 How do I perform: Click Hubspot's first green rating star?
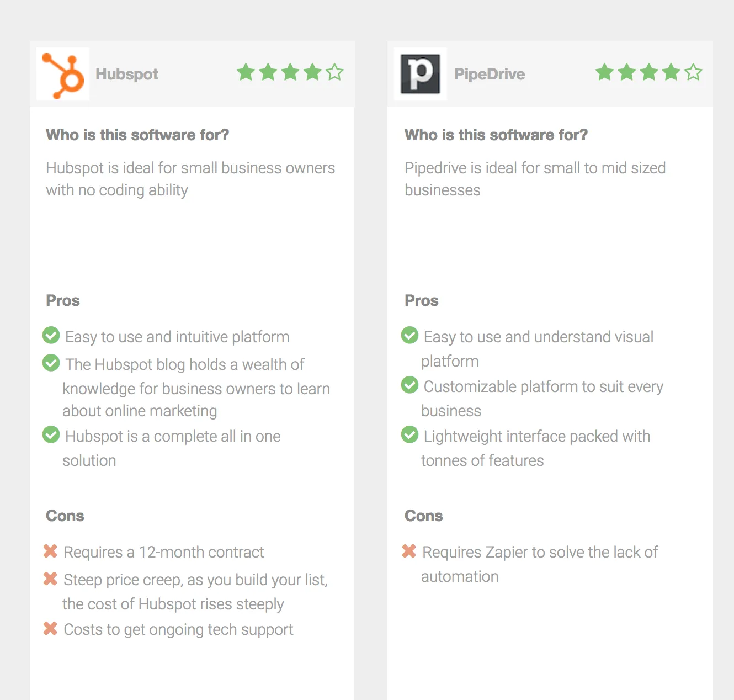tap(246, 72)
